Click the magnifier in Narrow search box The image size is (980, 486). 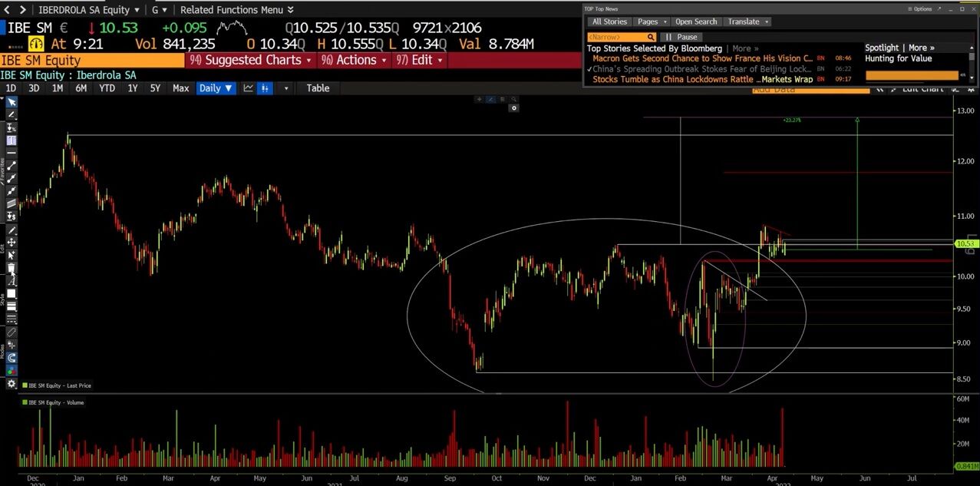(651, 37)
